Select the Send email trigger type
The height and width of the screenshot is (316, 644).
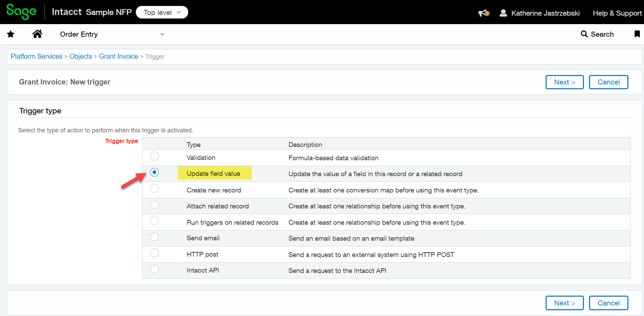point(154,237)
